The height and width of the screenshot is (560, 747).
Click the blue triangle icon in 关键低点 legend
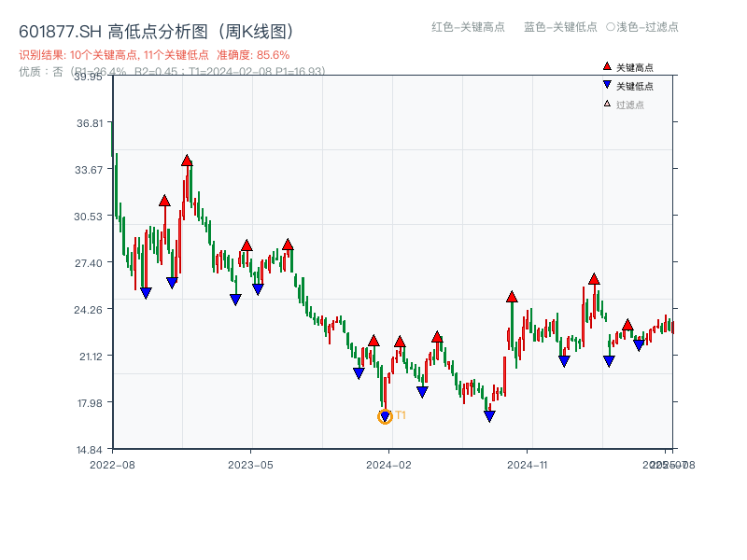pyautogui.click(x=607, y=85)
